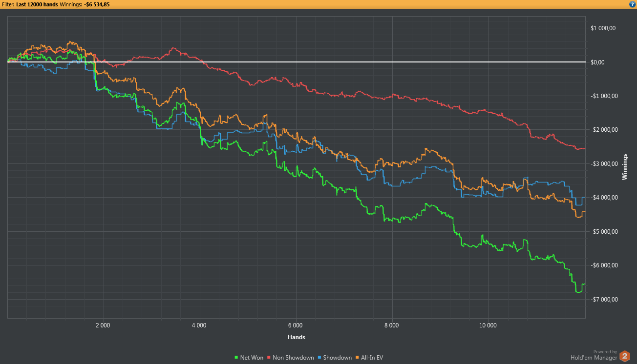Open the blue help question mark icon

[632, 4]
